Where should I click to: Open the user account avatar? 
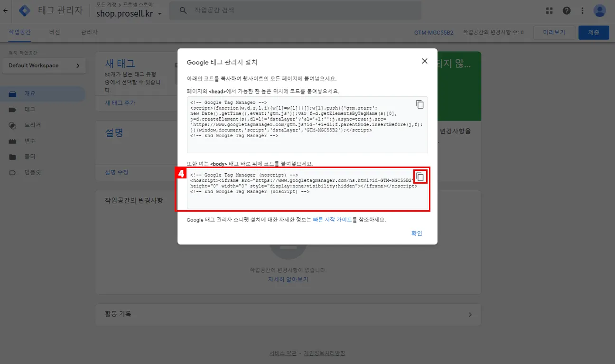point(600,10)
